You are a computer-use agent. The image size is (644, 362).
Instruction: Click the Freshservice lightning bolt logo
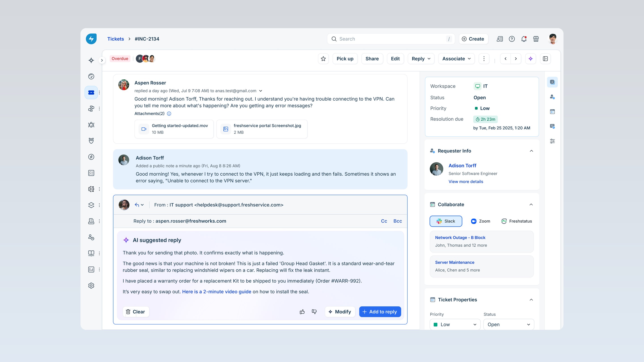(x=91, y=39)
